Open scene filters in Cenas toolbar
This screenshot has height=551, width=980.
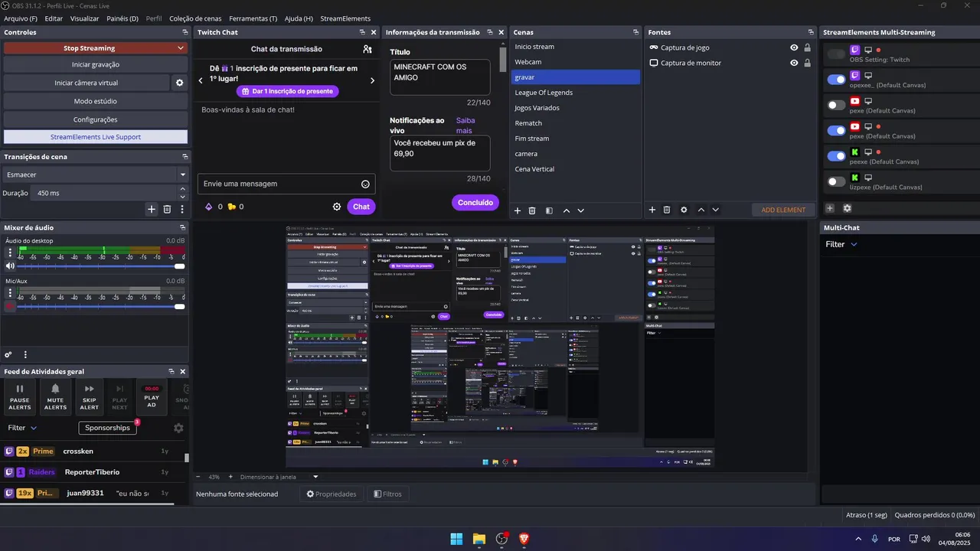pyautogui.click(x=549, y=210)
